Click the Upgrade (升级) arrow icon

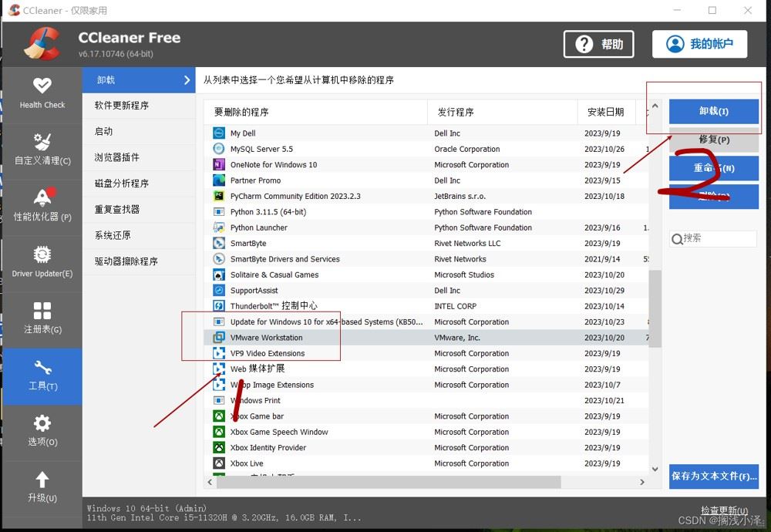coord(42,480)
